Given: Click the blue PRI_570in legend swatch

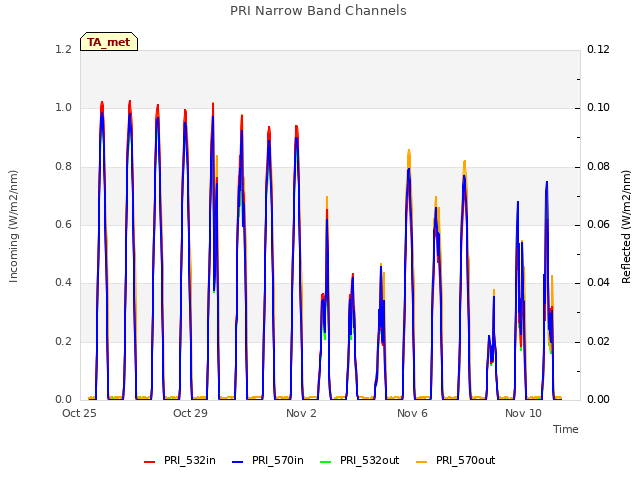Looking at the screenshot, I should click(238, 462).
